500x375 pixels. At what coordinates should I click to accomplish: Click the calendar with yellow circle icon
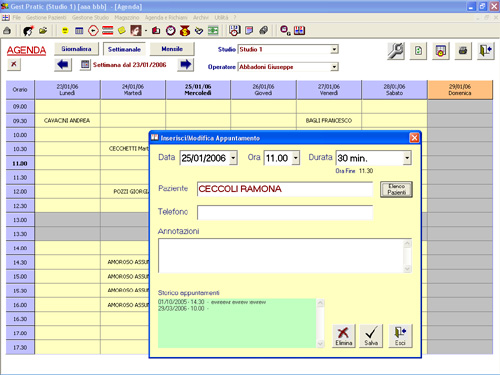tap(441, 51)
